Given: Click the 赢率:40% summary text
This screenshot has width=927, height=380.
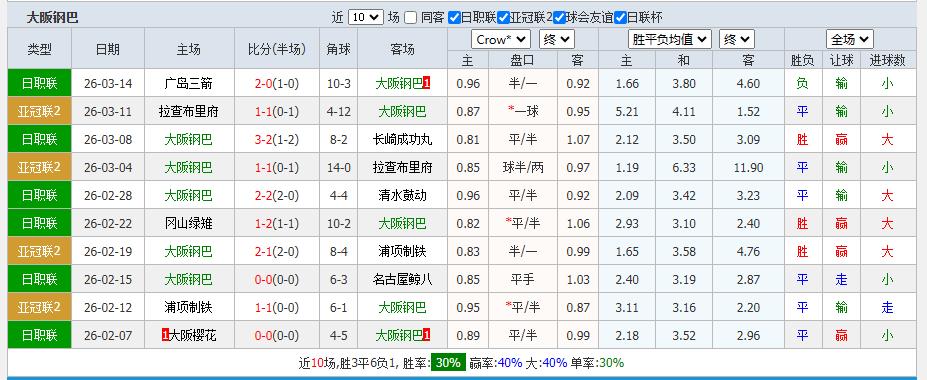Looking at the screenshot, I should coord(495,363).
